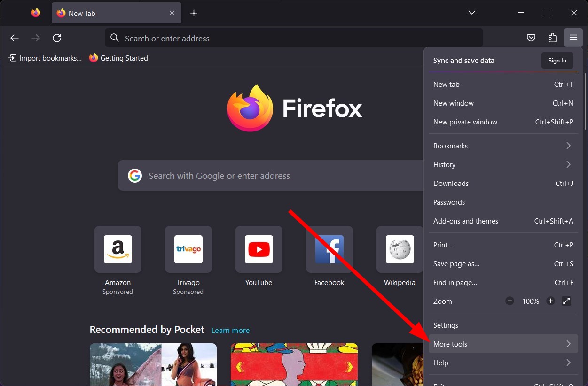Open the YouTube shortcut tile
The height and width of the screenshot is (386, 588).
pyautogui.click(x=259, y=249)
